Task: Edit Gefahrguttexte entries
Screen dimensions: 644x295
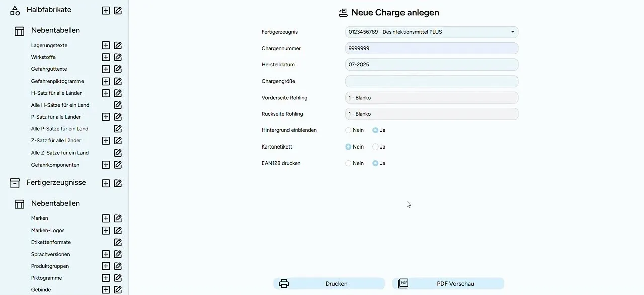Action: coord(118,69)
